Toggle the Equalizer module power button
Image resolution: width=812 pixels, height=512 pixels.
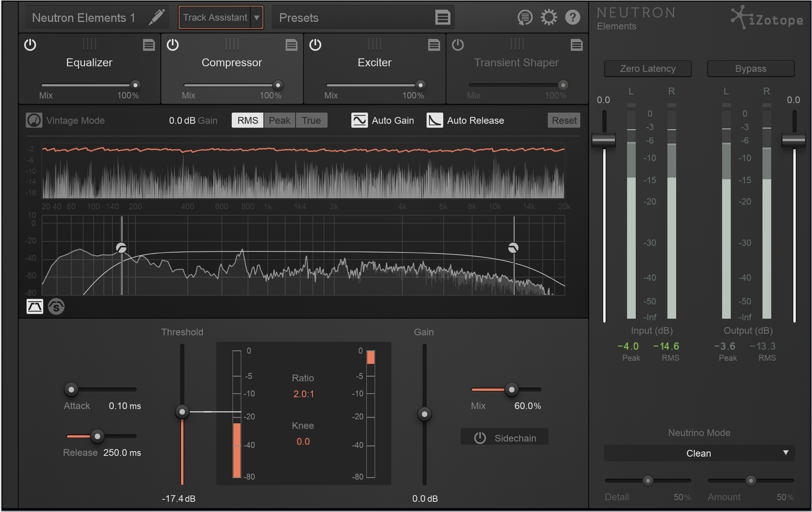(x=30, y=45)
